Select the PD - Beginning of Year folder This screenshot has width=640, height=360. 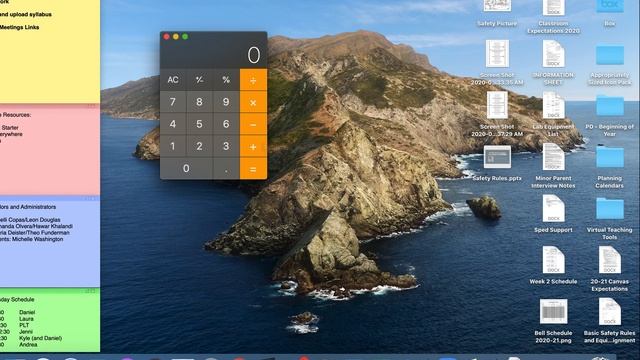pos(610,106)
